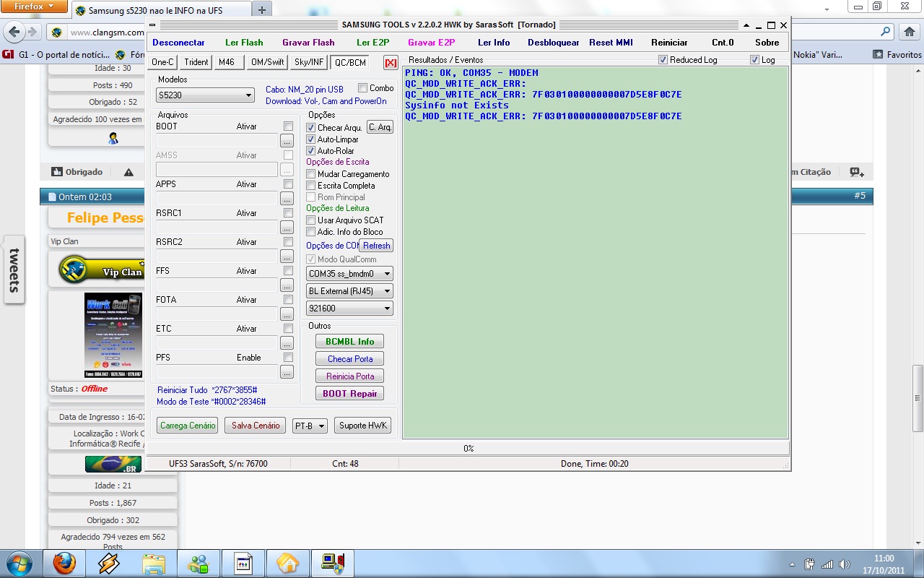Image resolution: width=924 pixels, height=578 pixels.
Task: Click the Suporte HWK button
Action: point(363,426)
